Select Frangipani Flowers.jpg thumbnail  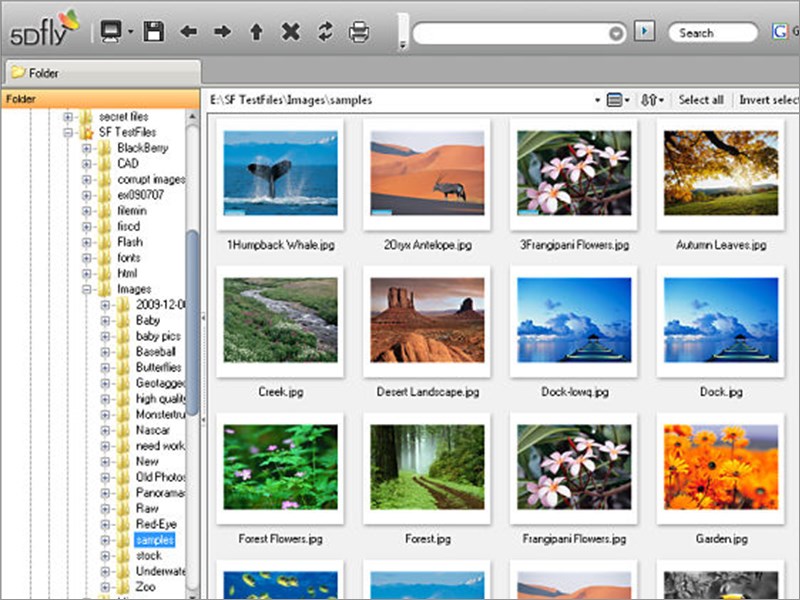click(x=574, y=467)
